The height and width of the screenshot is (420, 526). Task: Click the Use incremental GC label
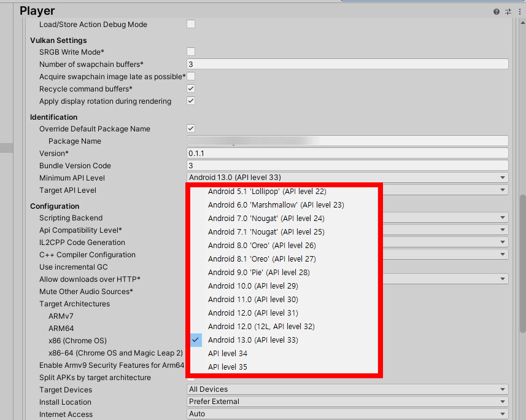click(74, 267)
